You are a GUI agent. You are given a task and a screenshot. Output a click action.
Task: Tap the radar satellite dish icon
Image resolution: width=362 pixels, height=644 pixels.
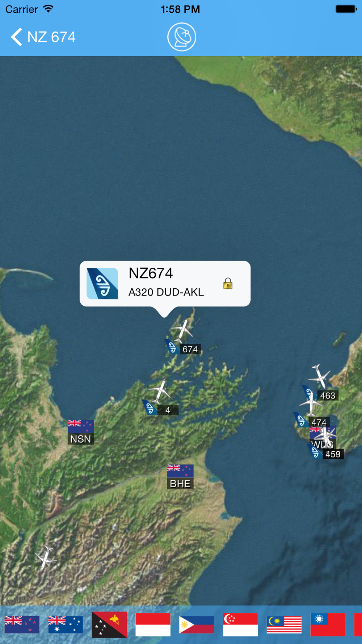click(x=182, y=37)
